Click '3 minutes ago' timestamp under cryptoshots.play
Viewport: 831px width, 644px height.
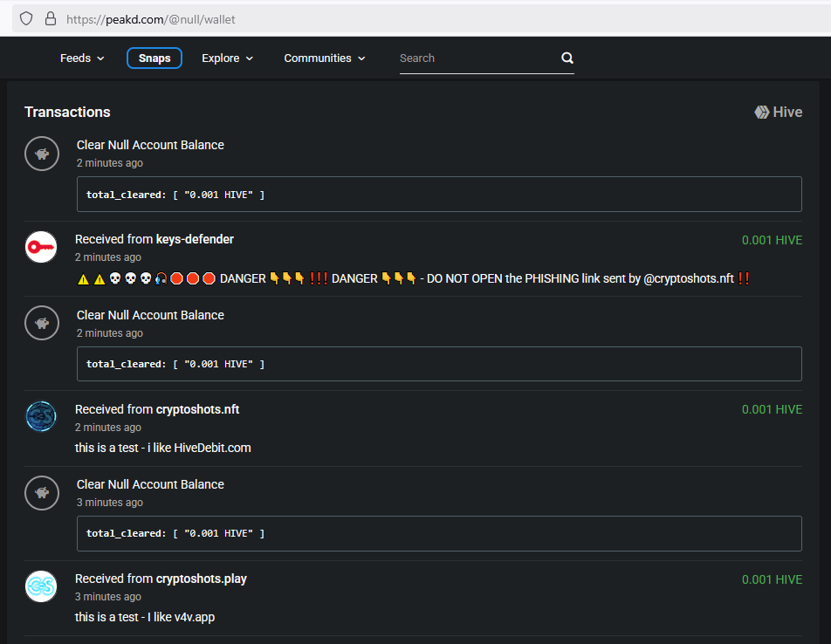[107, 597]
